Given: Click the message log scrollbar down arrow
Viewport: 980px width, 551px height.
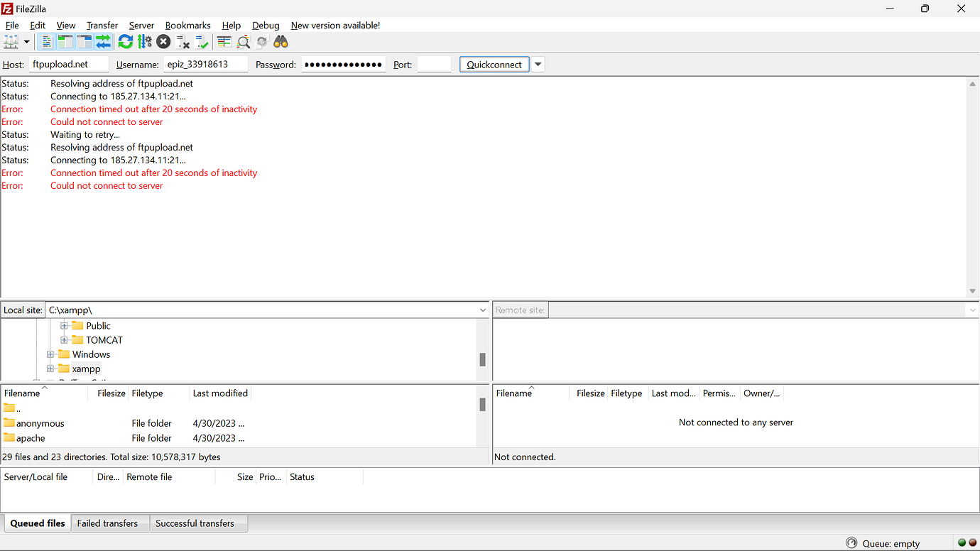Looking at the screenshot, I should pos(972,291).
